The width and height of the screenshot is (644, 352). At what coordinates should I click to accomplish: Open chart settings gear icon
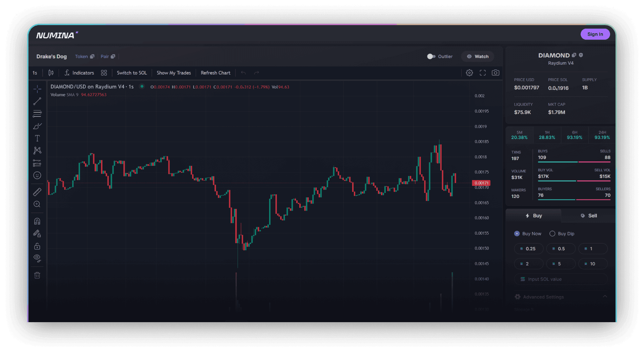469,73
